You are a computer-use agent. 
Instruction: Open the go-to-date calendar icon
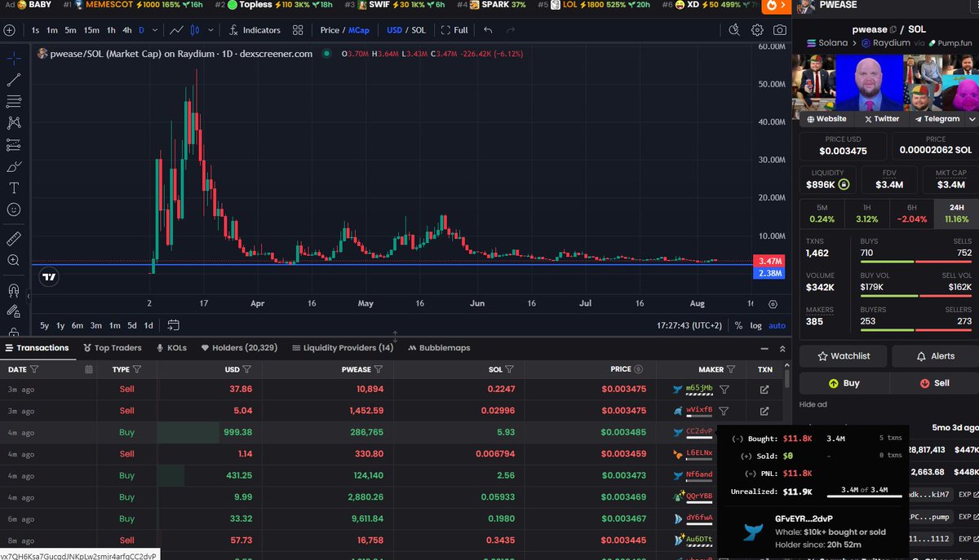pos(174,325)
